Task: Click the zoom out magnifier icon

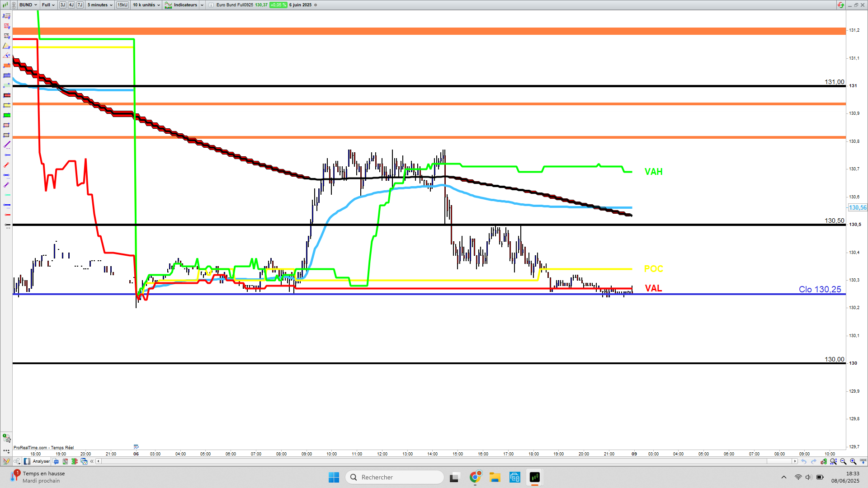Action: (x=843, y=461)
